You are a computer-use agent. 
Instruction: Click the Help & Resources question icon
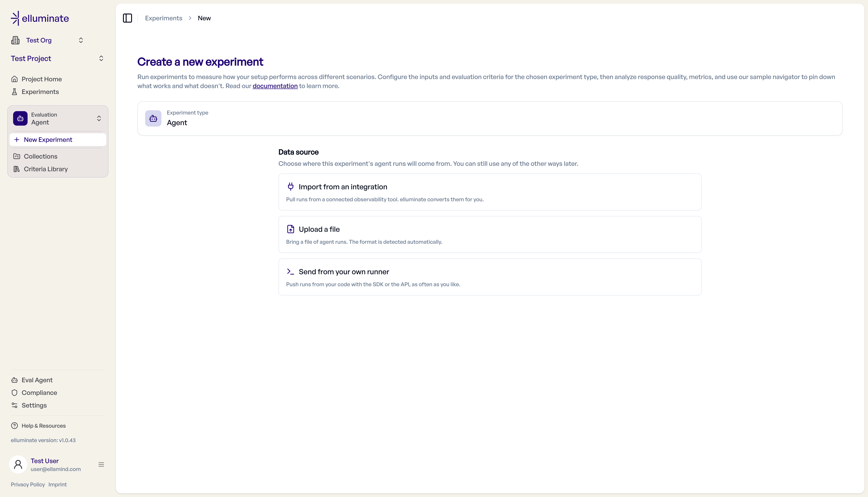(x=14, y=426)
